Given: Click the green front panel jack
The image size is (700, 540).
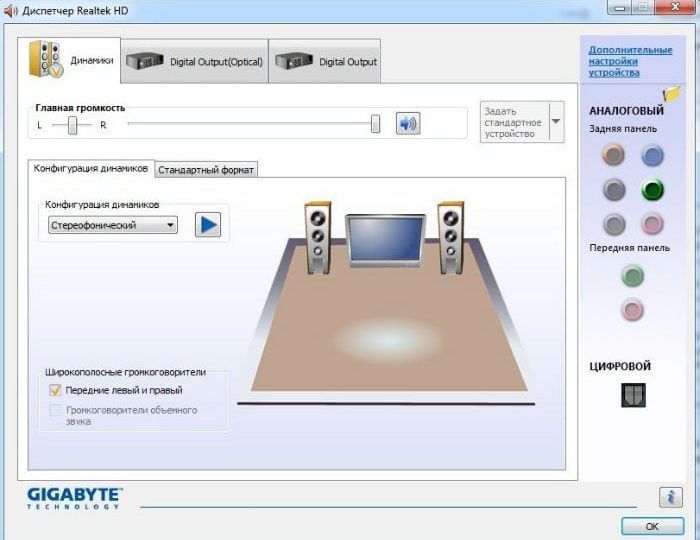Looking at the screenshot, I should (x=632, y=275).
